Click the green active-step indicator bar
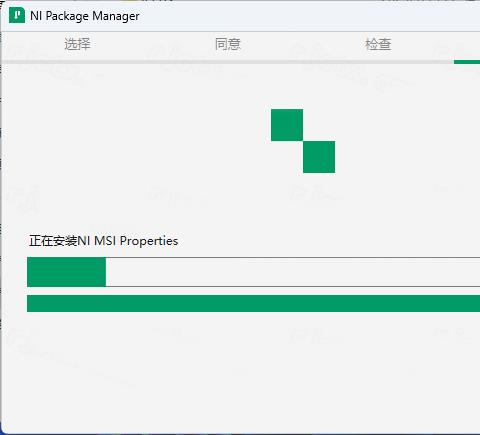 467,62
